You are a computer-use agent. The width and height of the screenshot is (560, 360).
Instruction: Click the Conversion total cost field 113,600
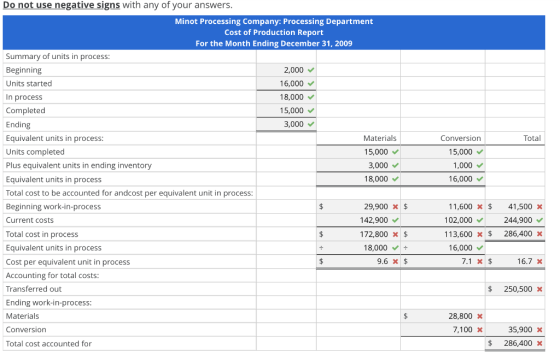coord(443,234)
